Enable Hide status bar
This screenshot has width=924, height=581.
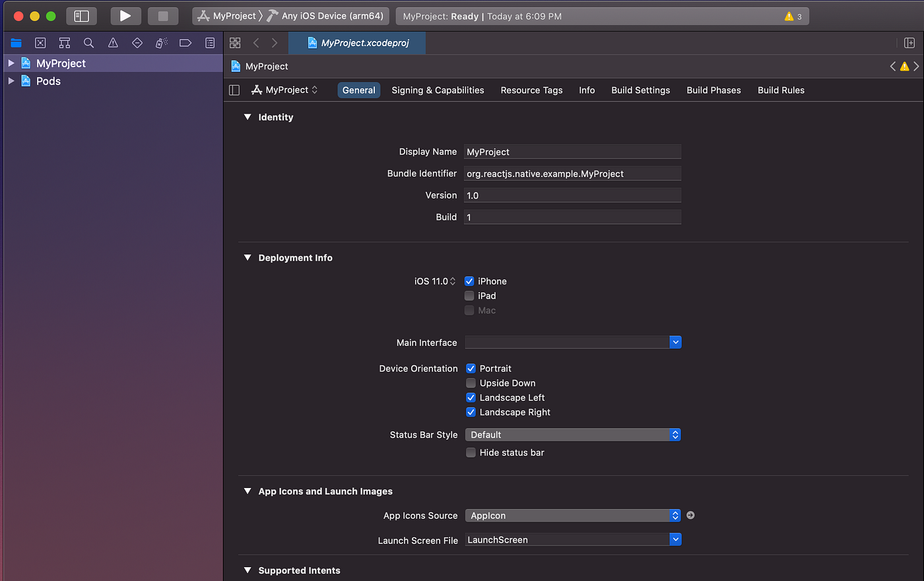point(471,452)
